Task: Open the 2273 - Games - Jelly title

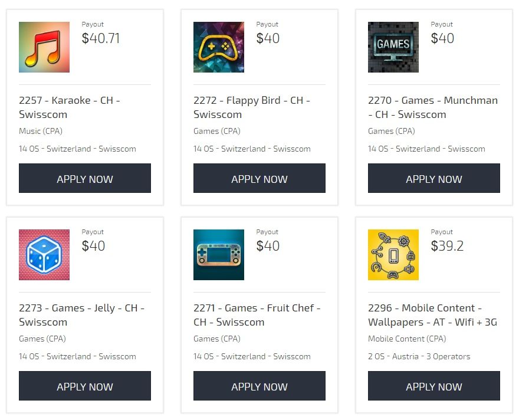Action: 82,315
